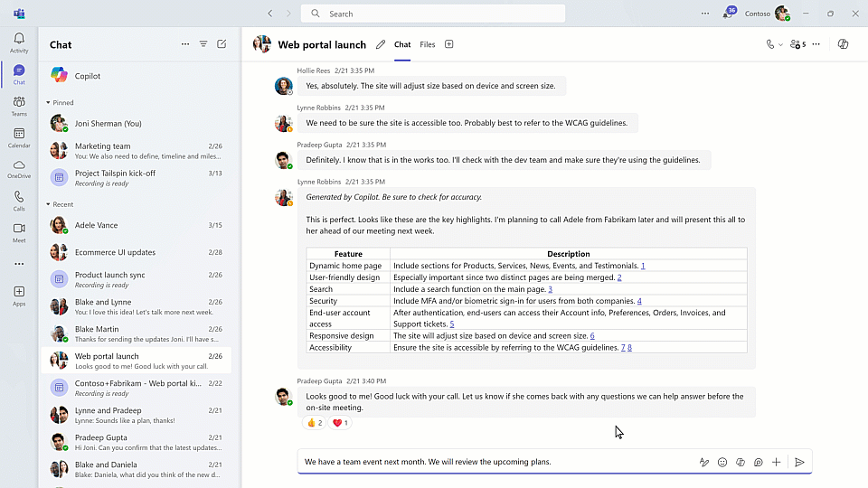Click the search box at the top
This screenshot has height=488, width=868.
click(432, 14)
